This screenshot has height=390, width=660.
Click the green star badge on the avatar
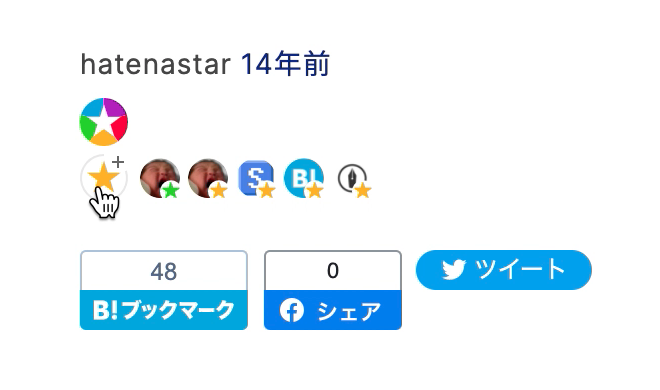coord(170,190)
